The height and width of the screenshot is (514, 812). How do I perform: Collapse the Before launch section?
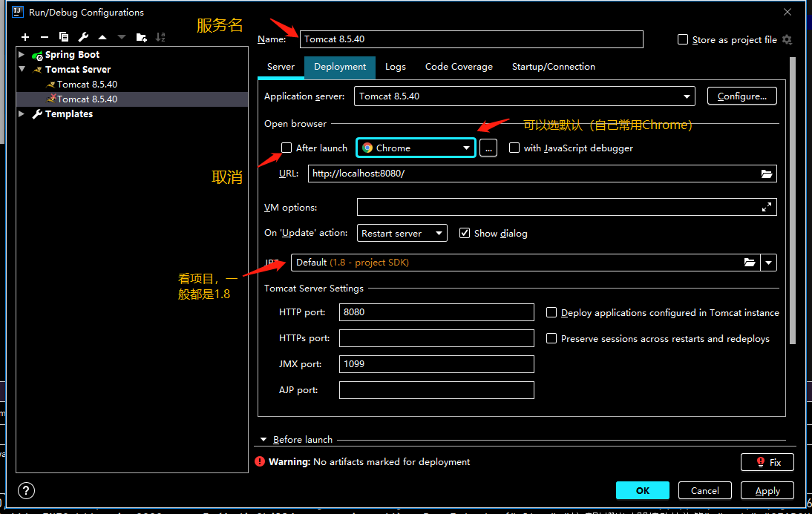coord(263,440)
